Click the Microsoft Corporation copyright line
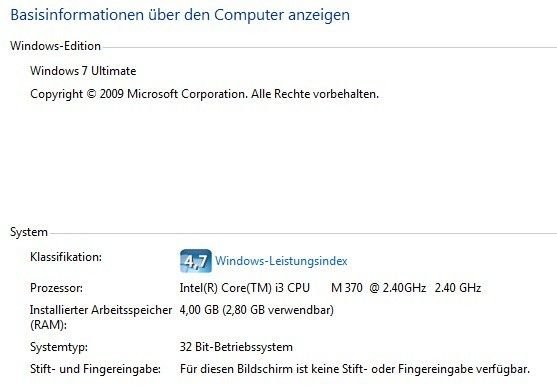Viewport: 557px width, 392px height. [205, 94]
